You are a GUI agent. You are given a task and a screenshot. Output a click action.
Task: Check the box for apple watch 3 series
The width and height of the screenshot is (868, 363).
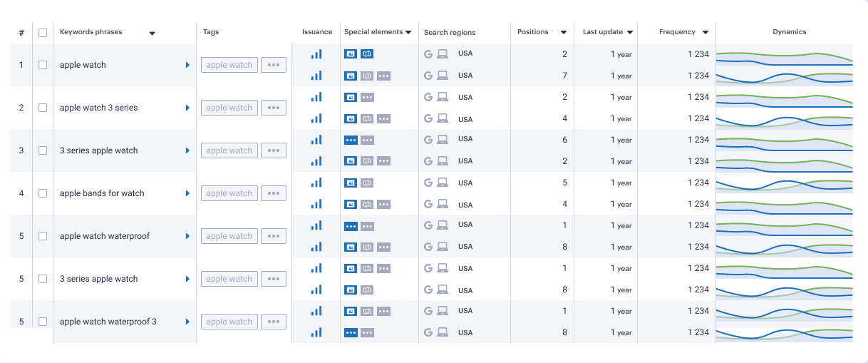(43, 108)
